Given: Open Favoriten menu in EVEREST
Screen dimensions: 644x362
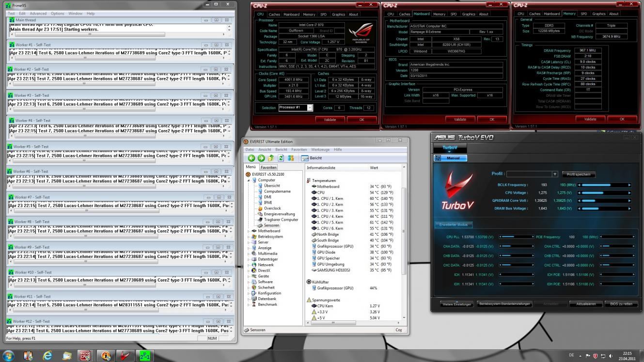Looking at the screenshot, I should pos(299,150).
